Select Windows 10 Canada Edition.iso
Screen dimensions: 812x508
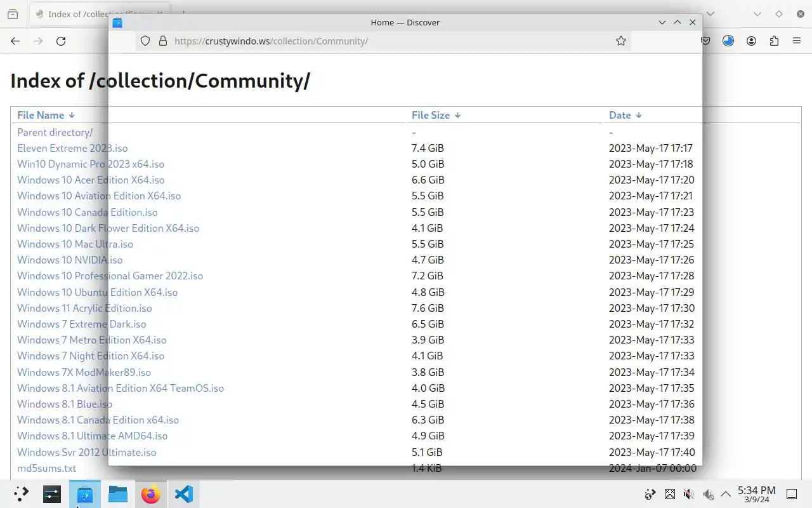click(x=88, y=212)
